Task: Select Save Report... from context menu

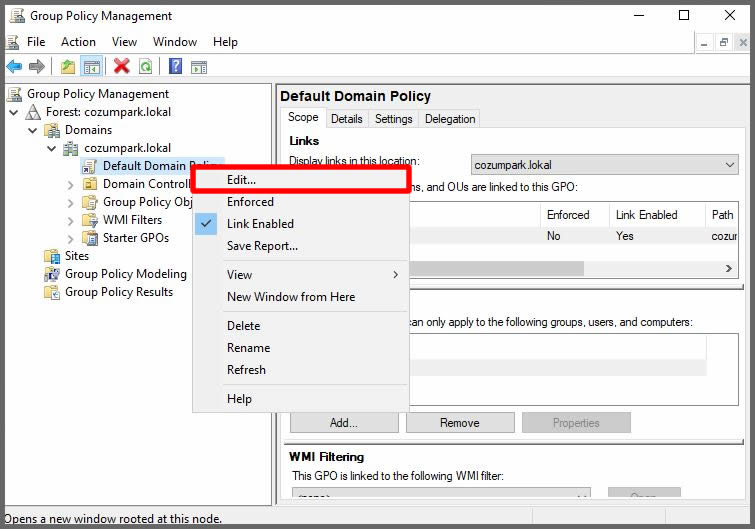Action: pyautogui.click(x=301, y=246)
